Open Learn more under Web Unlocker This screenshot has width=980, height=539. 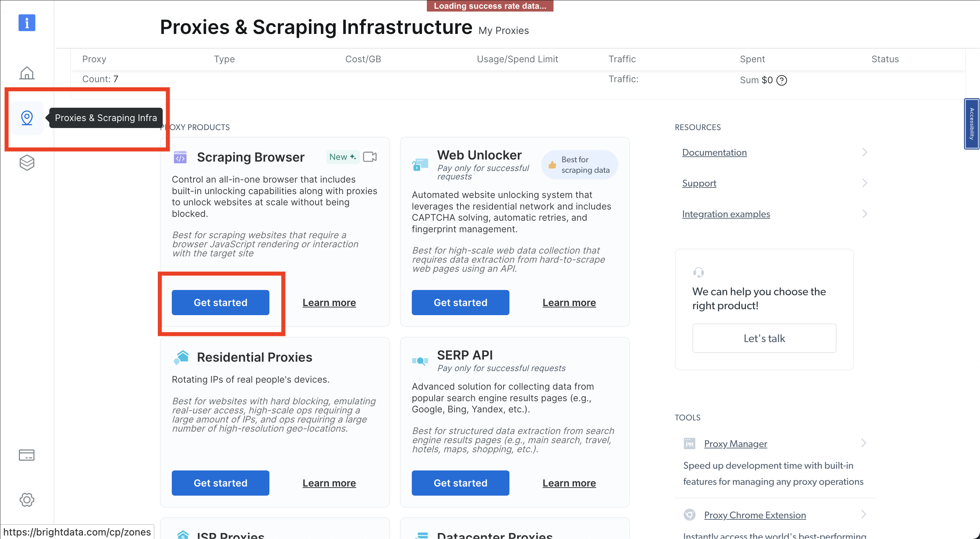pos(569,303)
